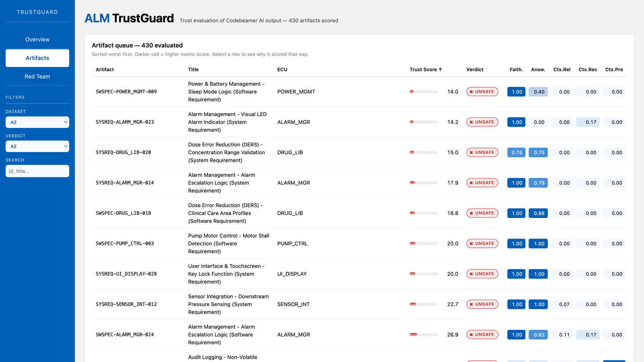644x362 pixels.
Task: Click UNSAFE badge for SYSREQ-DRUG_LIB-020
Action: pos(482,152)
